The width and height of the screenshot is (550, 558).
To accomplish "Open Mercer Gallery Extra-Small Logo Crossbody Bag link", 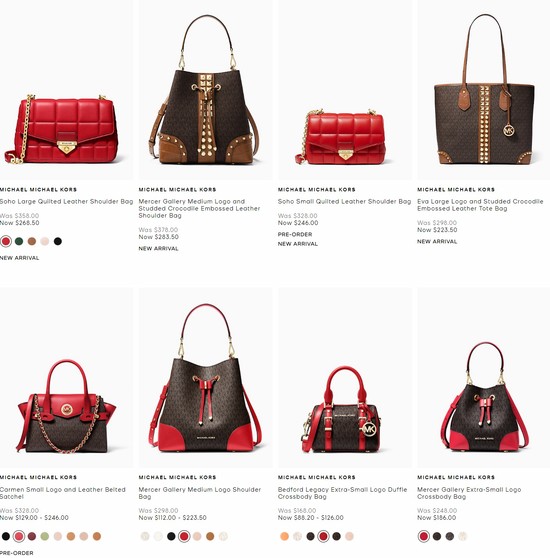I will (x=469, y=493).
